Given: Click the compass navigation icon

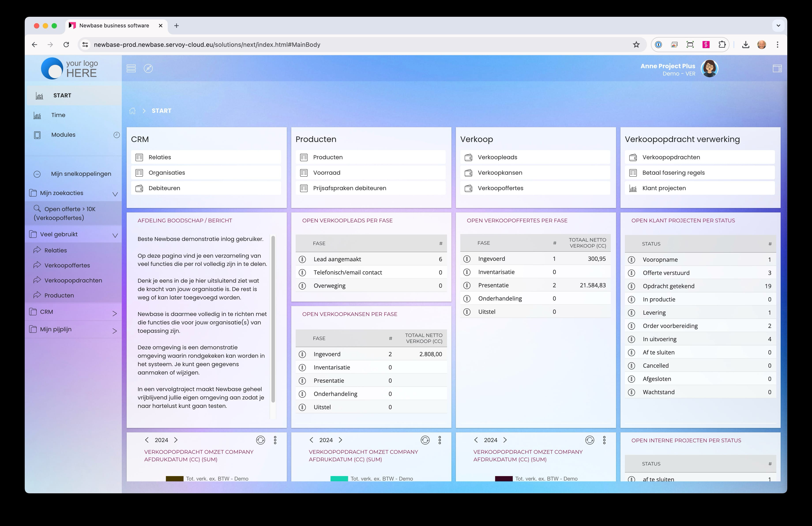Looking at the screenshot, I should pyautogui.click(x=148, y=69).
